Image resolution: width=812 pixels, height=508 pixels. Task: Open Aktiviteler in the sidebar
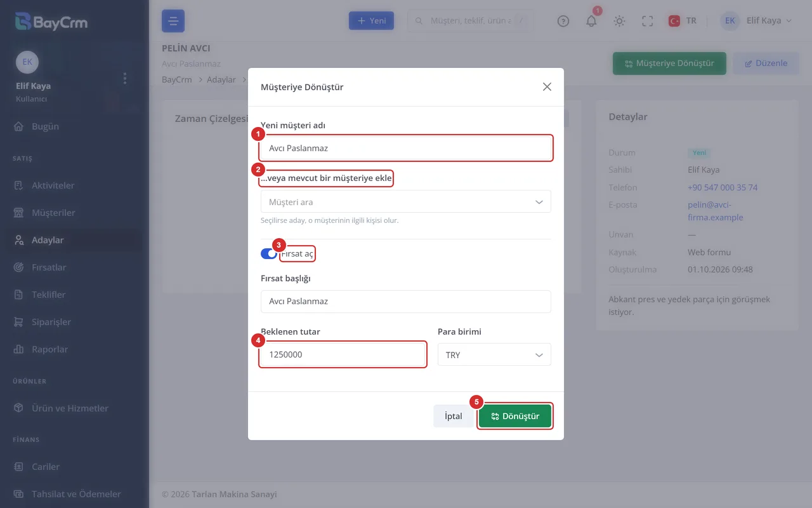coord(74,185)
